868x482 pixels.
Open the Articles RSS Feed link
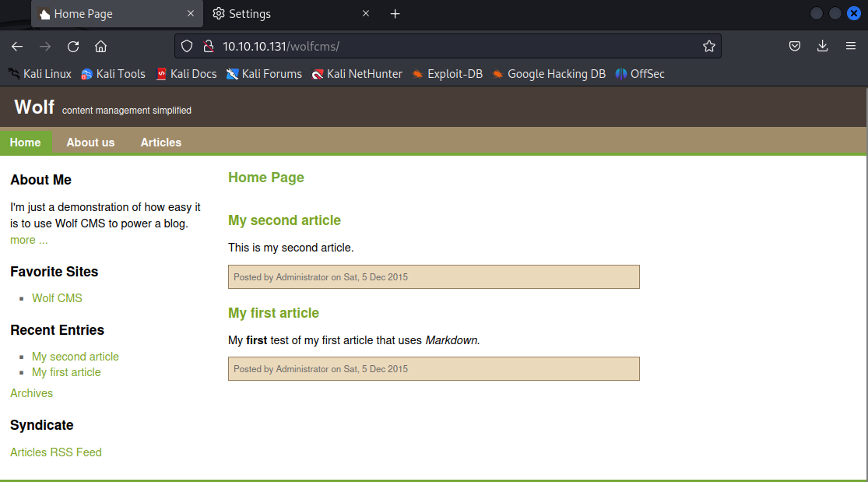tap(56, 452)
